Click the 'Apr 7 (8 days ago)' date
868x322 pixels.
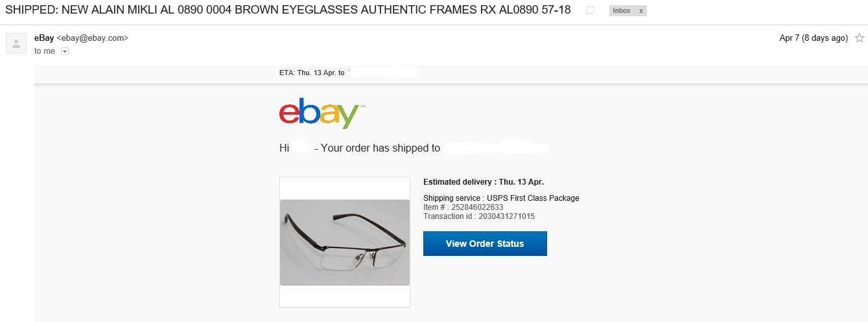[x=813, y=38]
